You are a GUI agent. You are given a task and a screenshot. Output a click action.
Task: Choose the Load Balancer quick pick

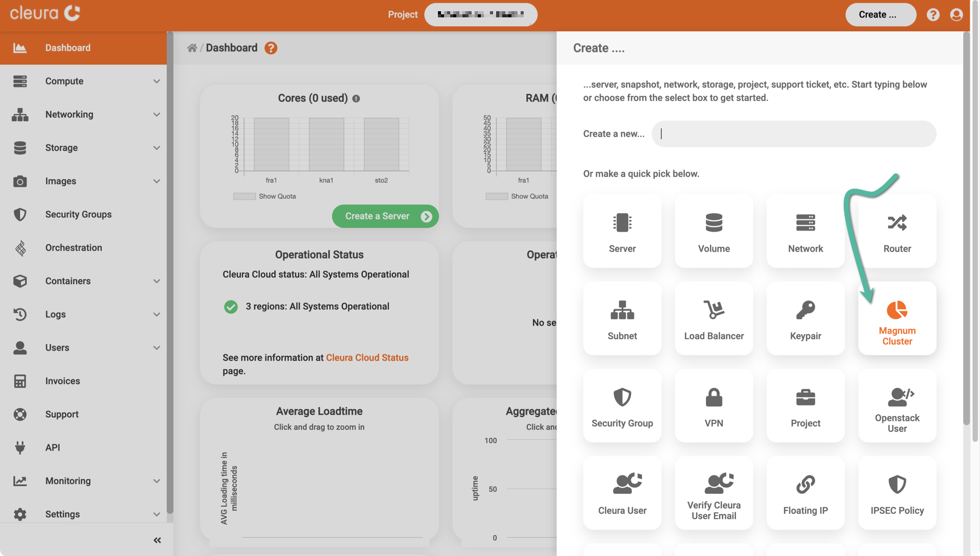point(714,318)
